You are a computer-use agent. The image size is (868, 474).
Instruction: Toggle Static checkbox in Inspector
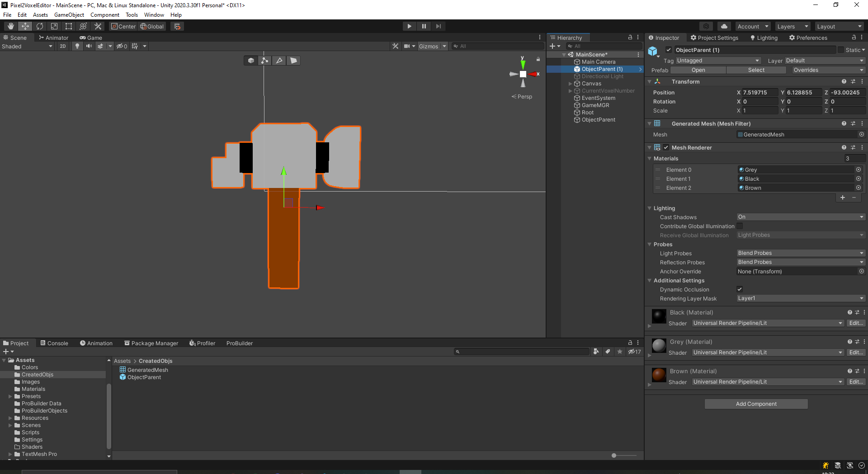(841, 50)
